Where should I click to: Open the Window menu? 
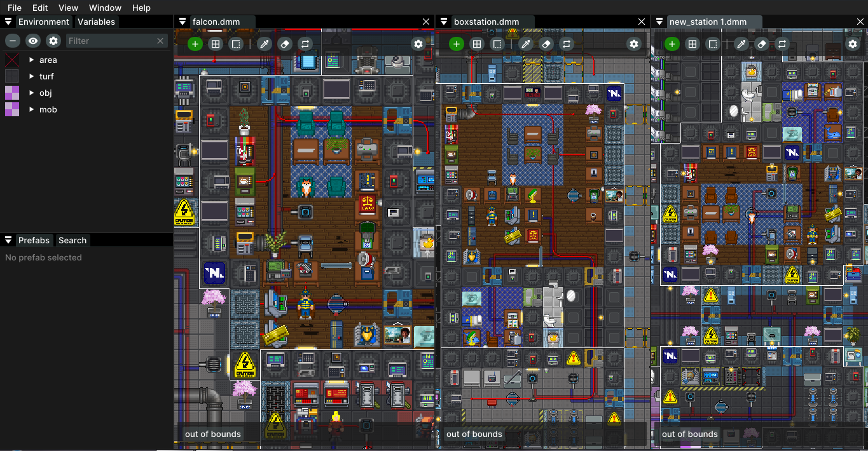tap(105, 8)
